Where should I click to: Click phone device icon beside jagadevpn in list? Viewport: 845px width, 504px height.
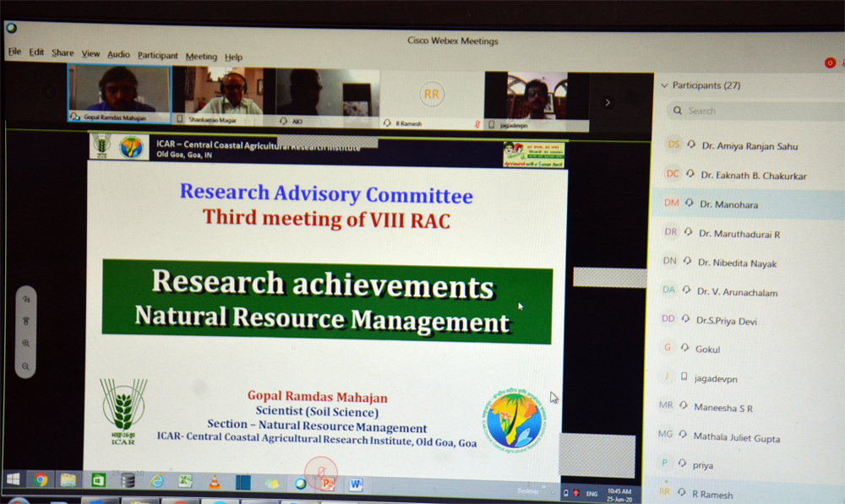click(x=684, y=377)
